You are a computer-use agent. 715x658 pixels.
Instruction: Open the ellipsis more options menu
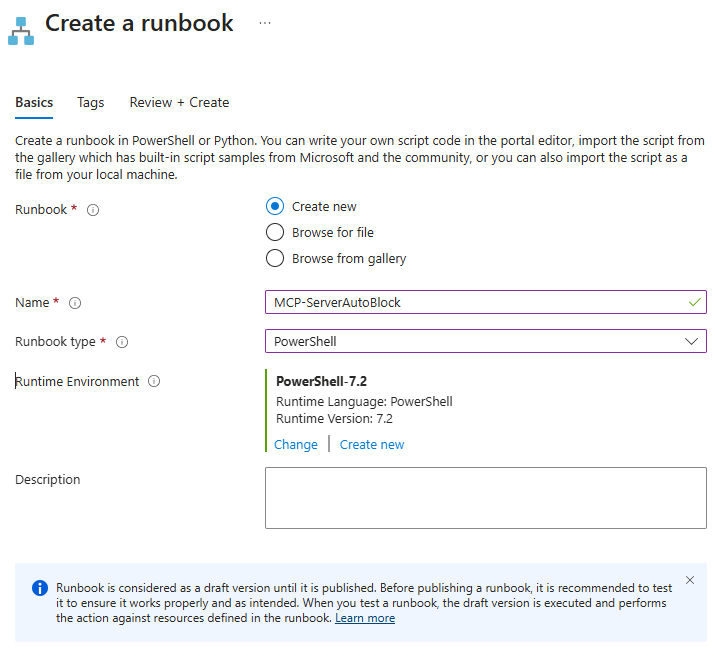point(265,23)
